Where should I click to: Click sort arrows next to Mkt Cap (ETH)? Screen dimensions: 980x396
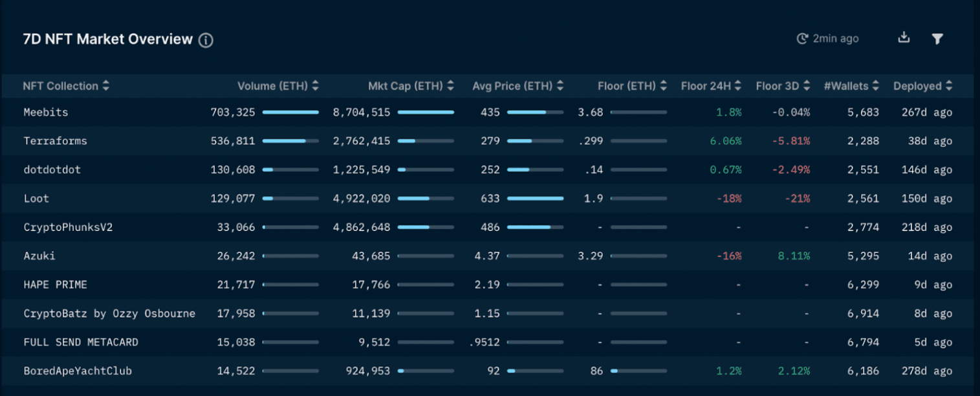[450, 86]
